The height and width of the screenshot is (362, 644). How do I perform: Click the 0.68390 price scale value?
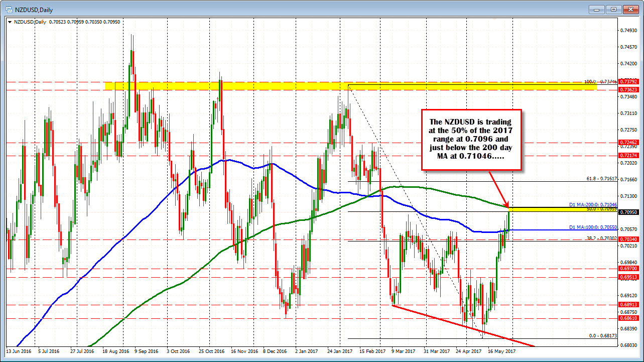point(629,328)
